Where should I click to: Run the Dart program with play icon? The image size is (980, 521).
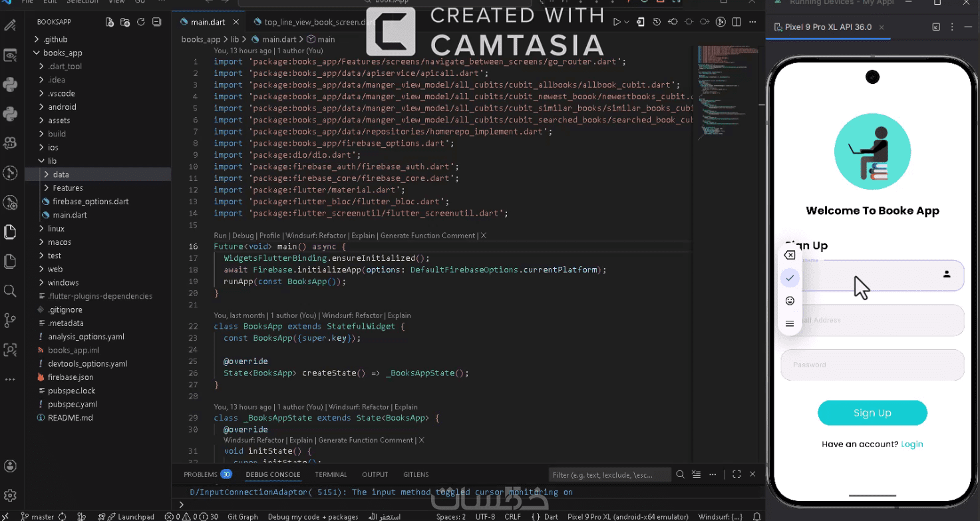point(617,22)
